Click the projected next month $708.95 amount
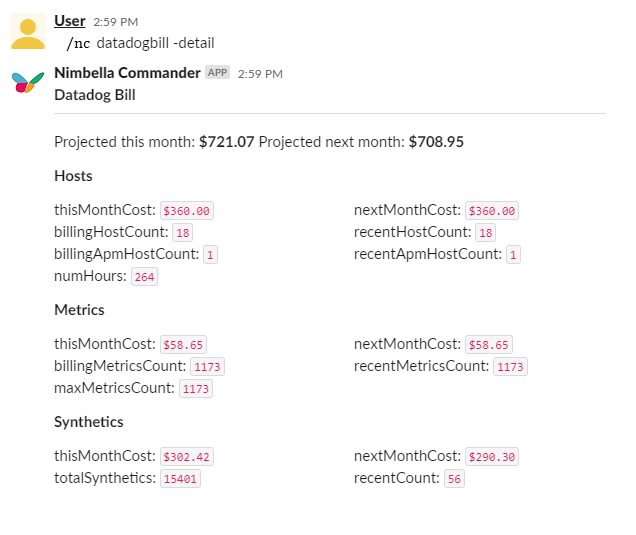This screenshot has width=636, height=535. 436,142
